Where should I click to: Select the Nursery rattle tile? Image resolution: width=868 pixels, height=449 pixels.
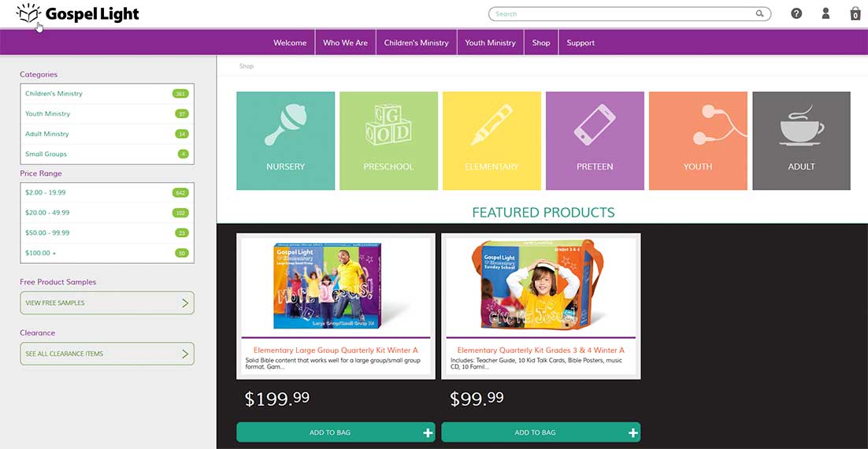pyautogui.click(x=286, y=141)
